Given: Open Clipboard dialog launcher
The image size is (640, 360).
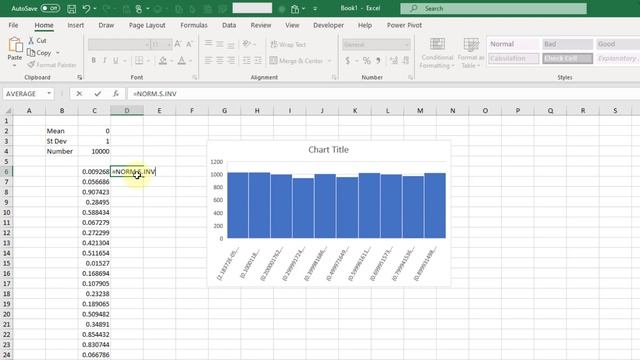Looking at the screenshot, I should click(80, 77).
